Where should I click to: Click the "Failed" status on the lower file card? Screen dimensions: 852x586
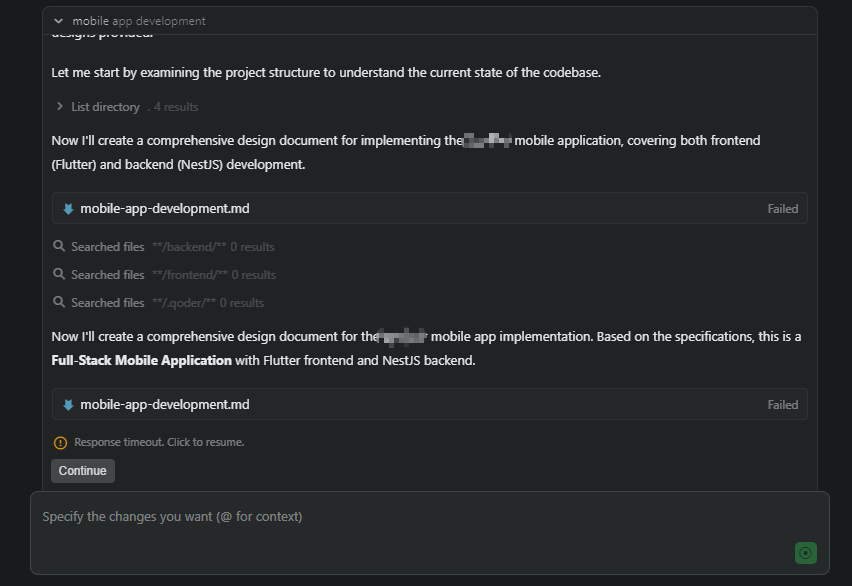(x=782, y=405)
